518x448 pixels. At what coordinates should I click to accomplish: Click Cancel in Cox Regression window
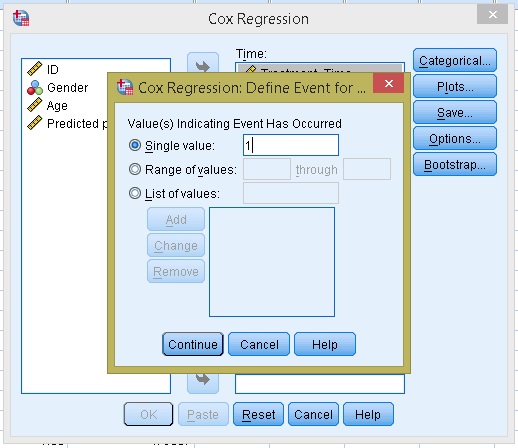tap(313, 414)
